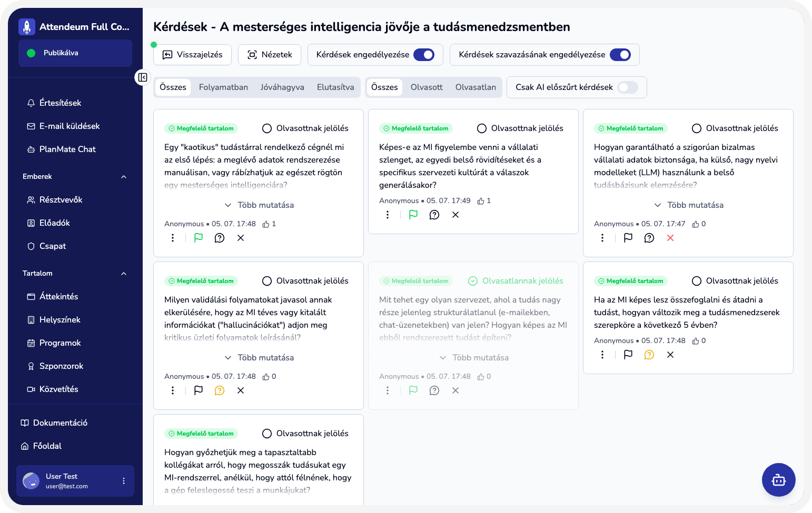The width and height of the screenshot is (812, 513).
Task: Click X icon on 'Ha az MI képes' card
Action: (670, 355)
